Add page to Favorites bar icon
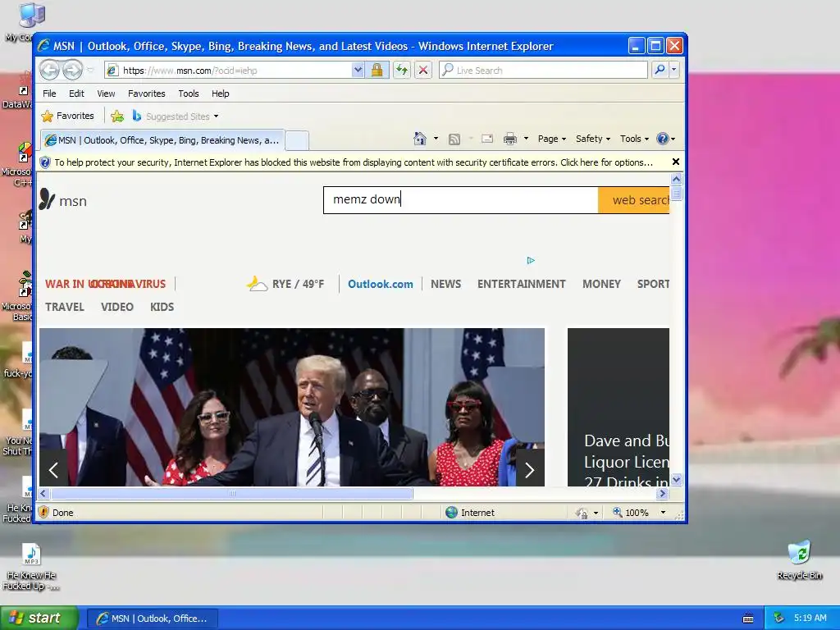Viewport: 840px width, 630px height. [x=117, y=116]
